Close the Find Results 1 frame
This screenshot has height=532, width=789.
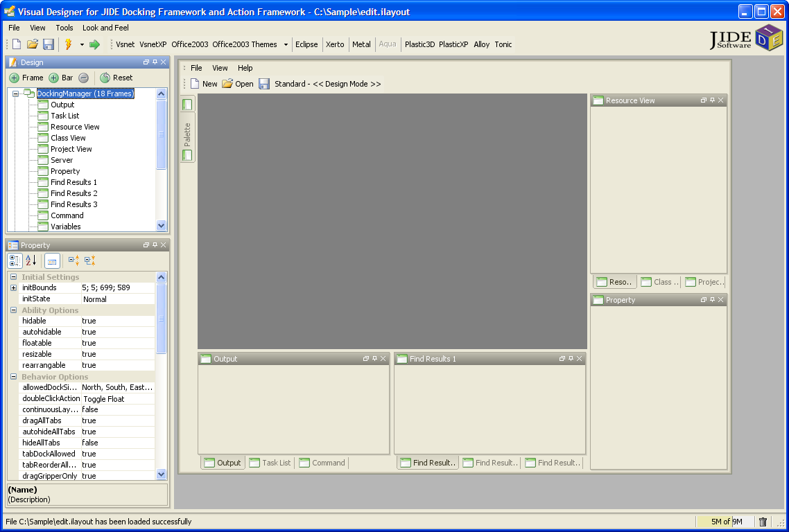coord(579,359)
